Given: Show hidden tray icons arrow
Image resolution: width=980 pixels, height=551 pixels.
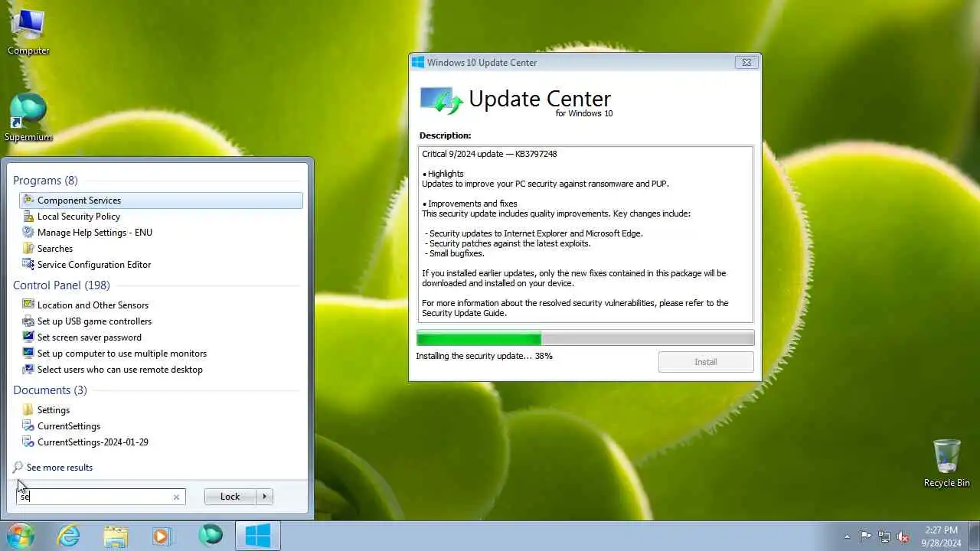Looking at the screenshot, I should [x=847, y=536].
